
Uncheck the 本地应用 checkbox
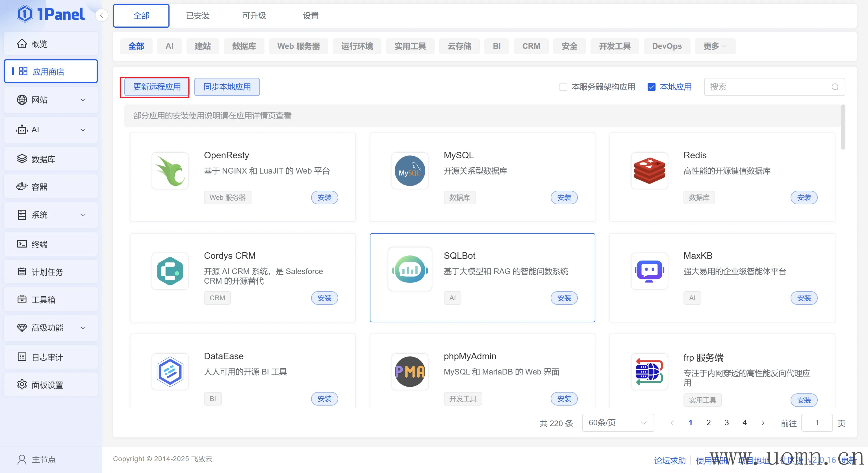point(651,87)
